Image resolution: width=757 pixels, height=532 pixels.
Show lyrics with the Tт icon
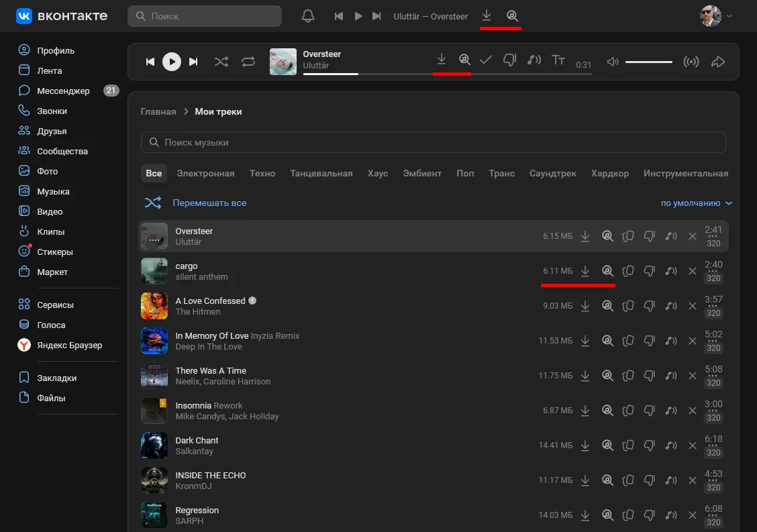(x=558, y=60)
